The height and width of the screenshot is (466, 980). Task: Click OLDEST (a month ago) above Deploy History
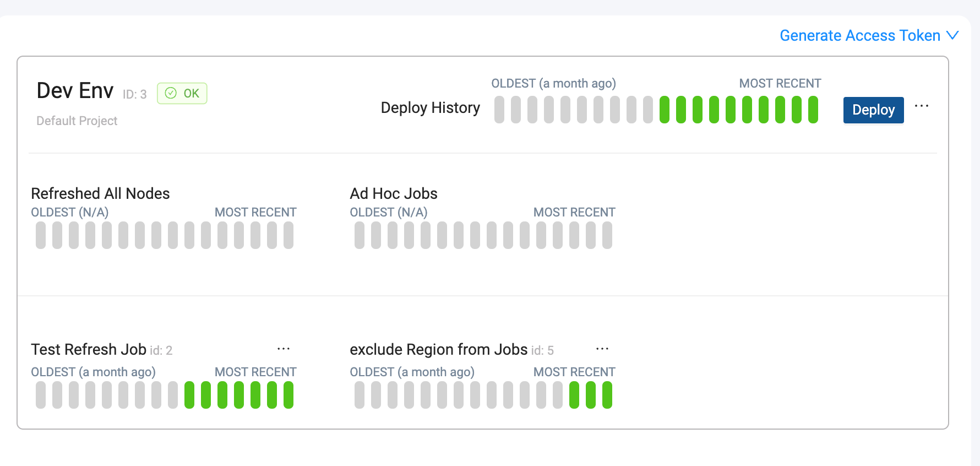pyautogui.click(x=553, y=83)
